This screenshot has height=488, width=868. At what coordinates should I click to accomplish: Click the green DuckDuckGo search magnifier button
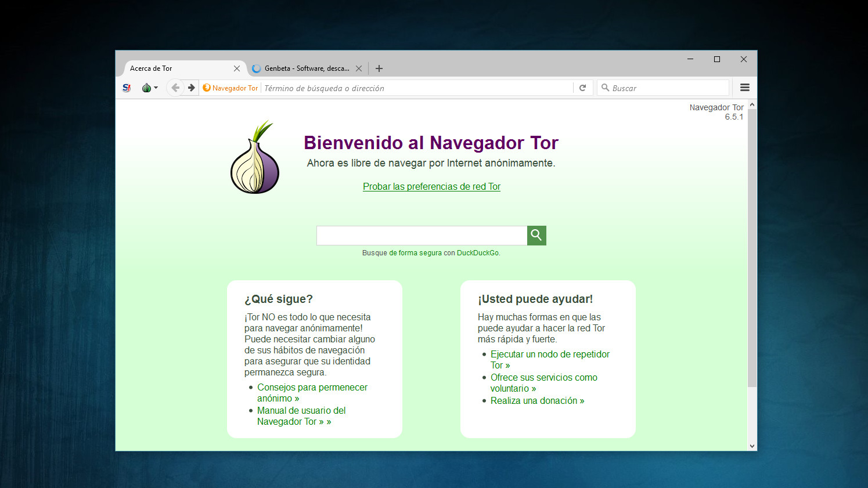[536, 235]
